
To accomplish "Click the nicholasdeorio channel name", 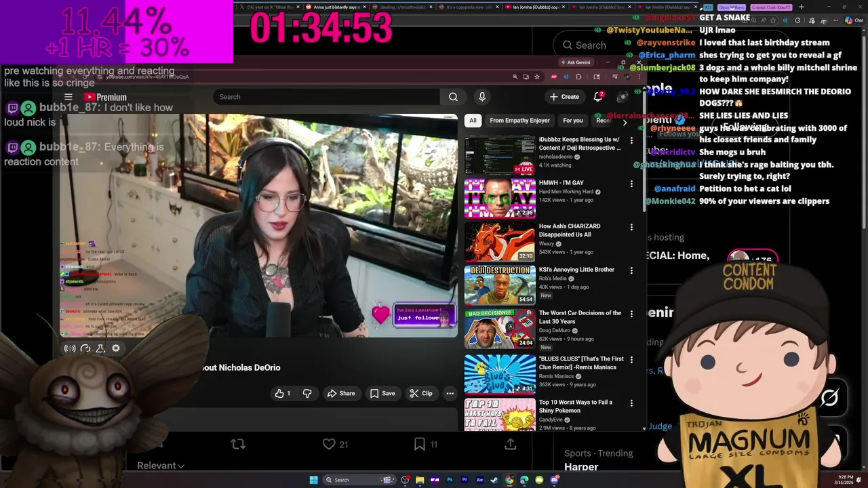I will pos(555,157).
